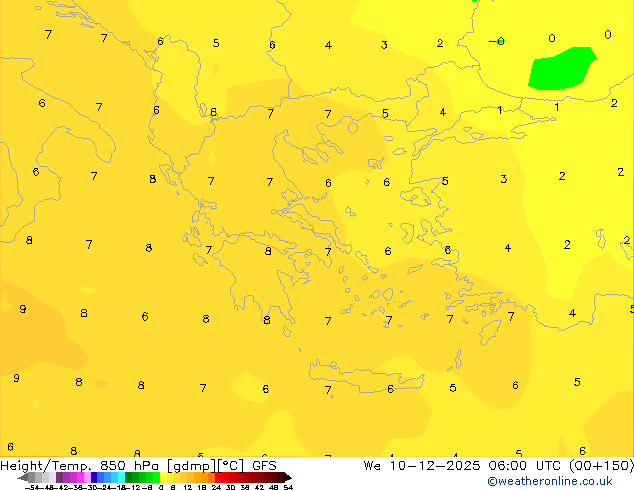Screen dimensions: 634x490
Task: Click the bright red swatch in legend
Action: coord(218,477)
